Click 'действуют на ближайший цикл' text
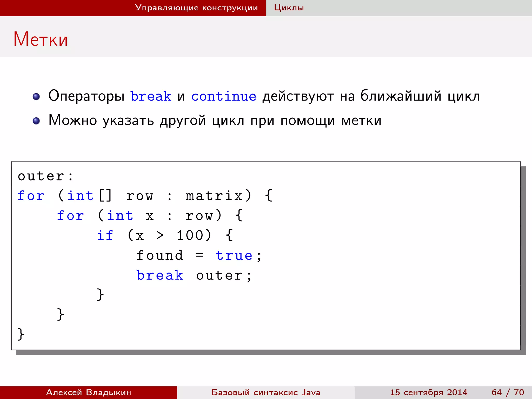532x399 pixels. point(371,96)
